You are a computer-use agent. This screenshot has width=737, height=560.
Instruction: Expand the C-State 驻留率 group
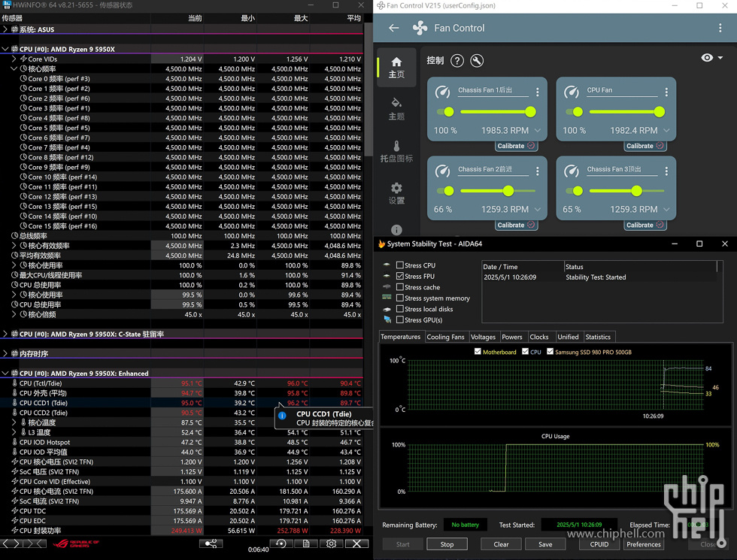tap(5, 334)
